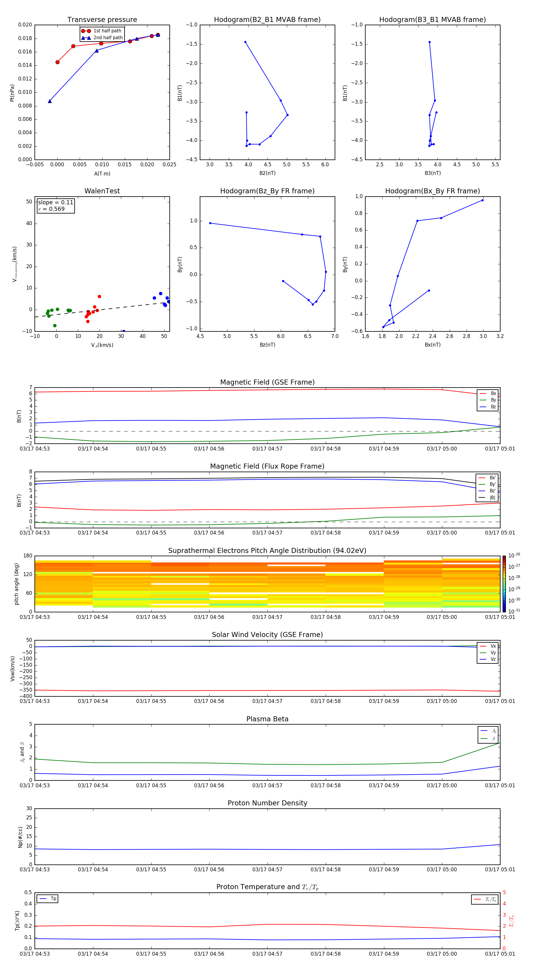The width and height of the screenshot is (535, 980).
Task: Click the 'Bx(nT)' x-axis label
Action: 432,345
